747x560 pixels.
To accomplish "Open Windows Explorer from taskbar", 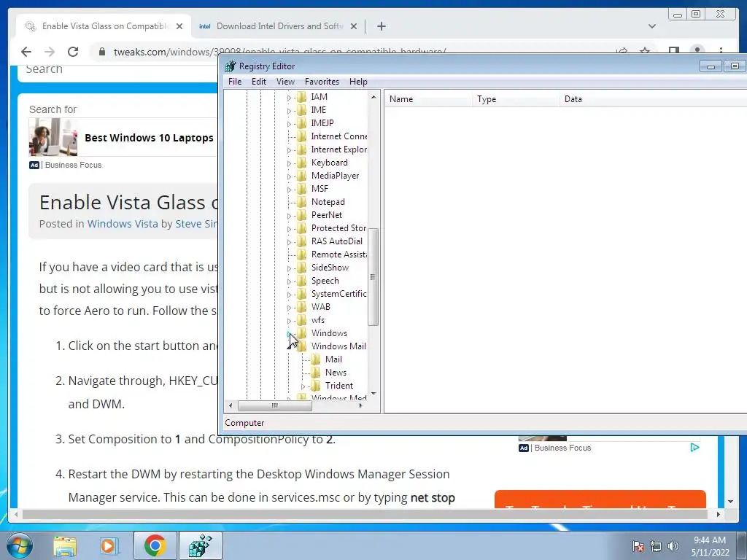I will pyautogui.click(x=65, y=546).
